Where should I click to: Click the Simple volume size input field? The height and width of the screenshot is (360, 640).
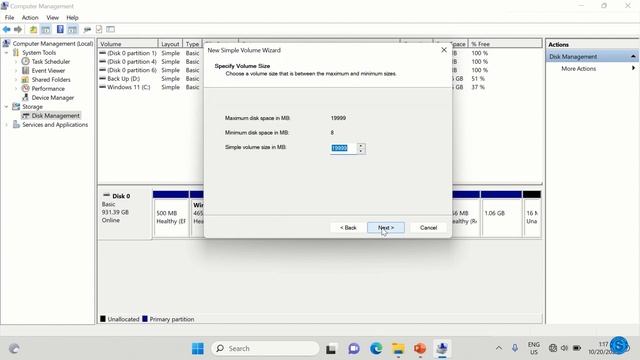click(x=343, y=148)
